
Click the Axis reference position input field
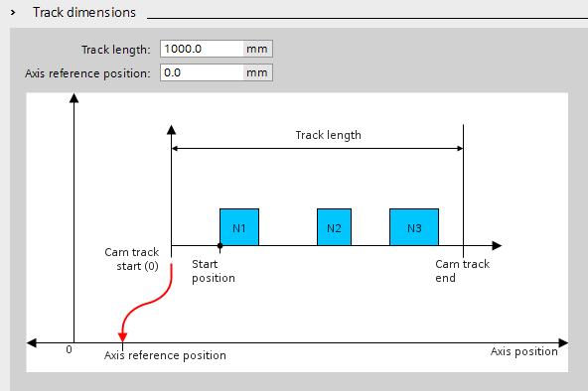[202, 72]
